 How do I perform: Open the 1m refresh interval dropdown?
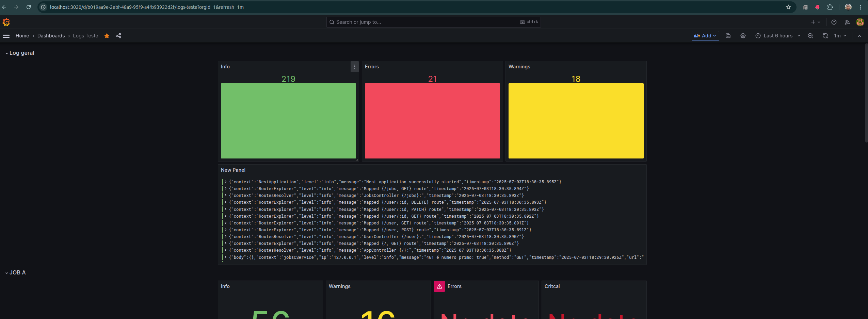840,36
